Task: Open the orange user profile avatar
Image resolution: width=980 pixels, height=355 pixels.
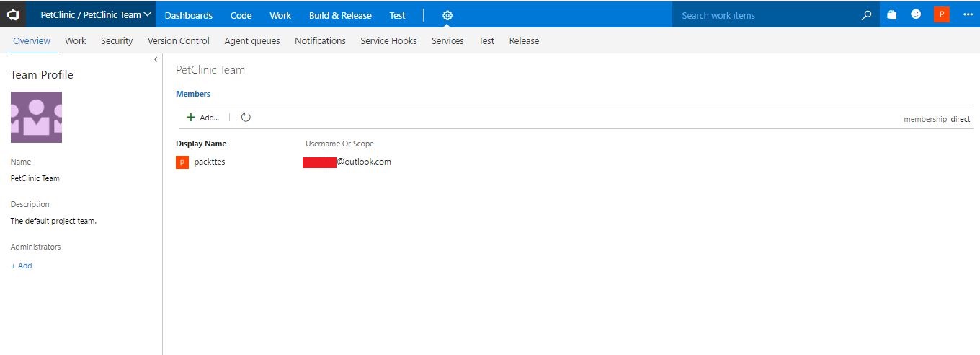Action: coord(941,14)
